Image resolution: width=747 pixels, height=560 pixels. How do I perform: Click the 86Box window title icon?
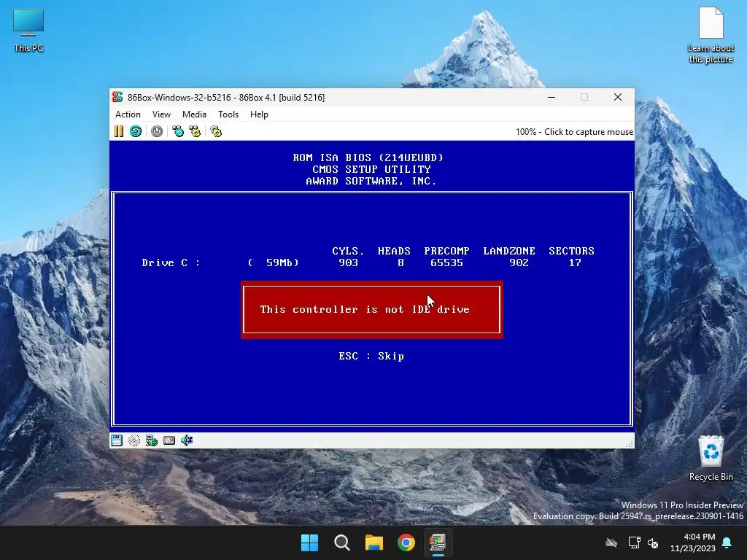[x=117, y=97]
